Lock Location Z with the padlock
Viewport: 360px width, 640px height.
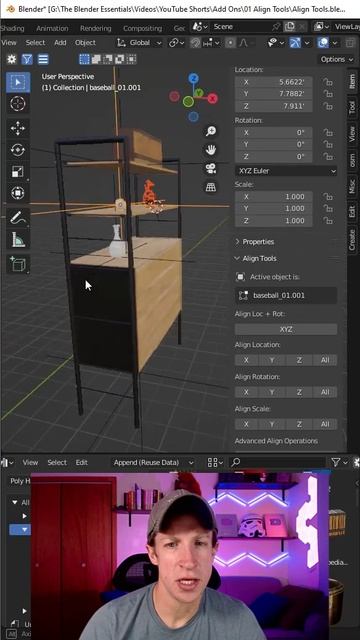point(327,106)
